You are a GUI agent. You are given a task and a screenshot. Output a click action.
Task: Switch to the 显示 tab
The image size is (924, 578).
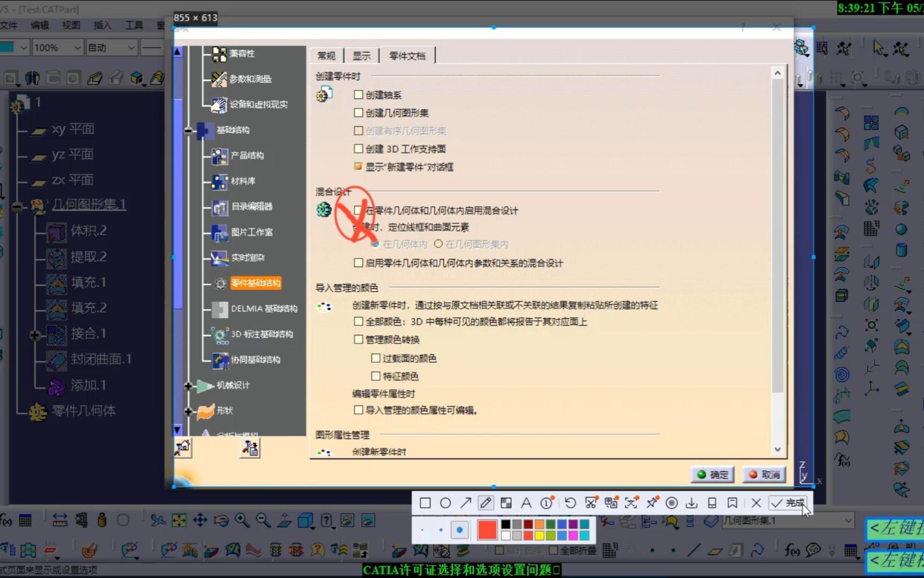pos(361,55)
